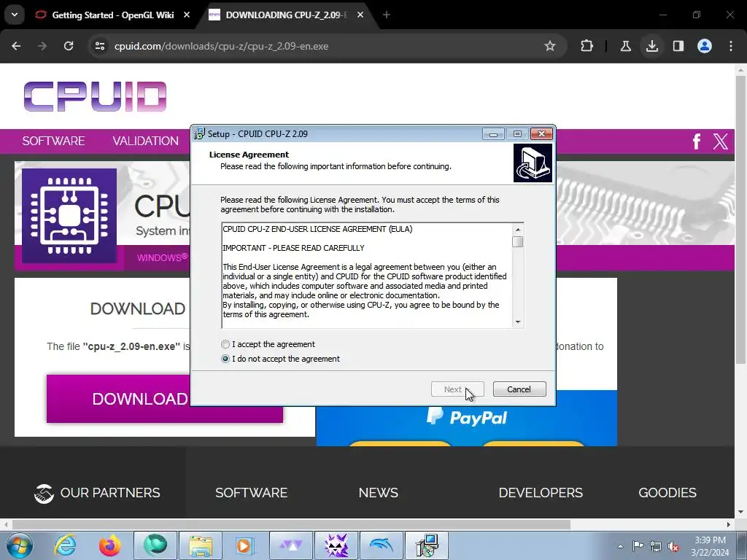Open the Windows Start menu
The height and width of the screenshot is (560, 747).
[x=19, y=545]
